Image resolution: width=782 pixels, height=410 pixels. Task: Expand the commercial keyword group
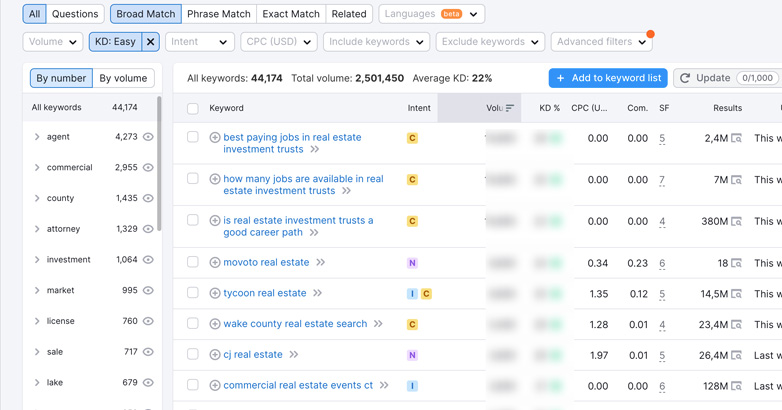click(37, 168)
